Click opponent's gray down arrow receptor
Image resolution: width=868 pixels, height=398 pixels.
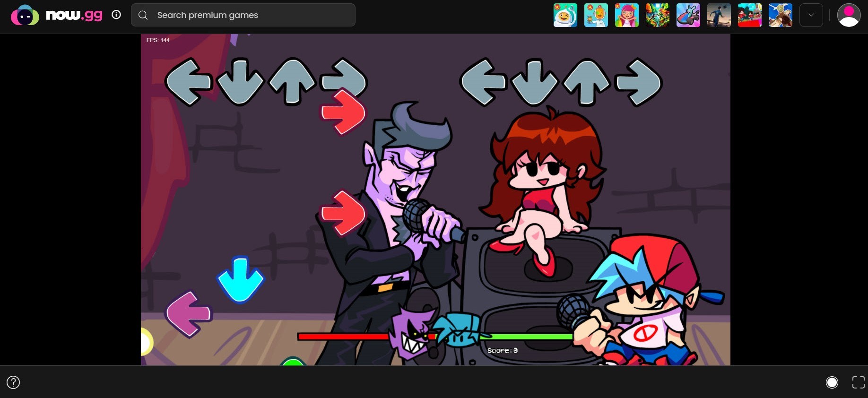point(240,82)
